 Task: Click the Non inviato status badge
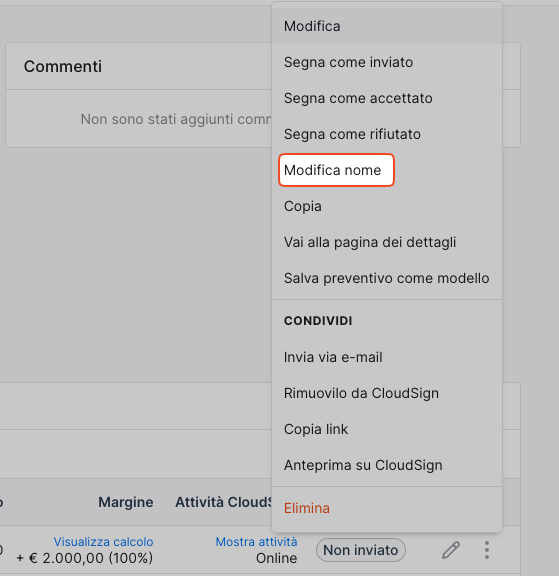pos(361,550)
